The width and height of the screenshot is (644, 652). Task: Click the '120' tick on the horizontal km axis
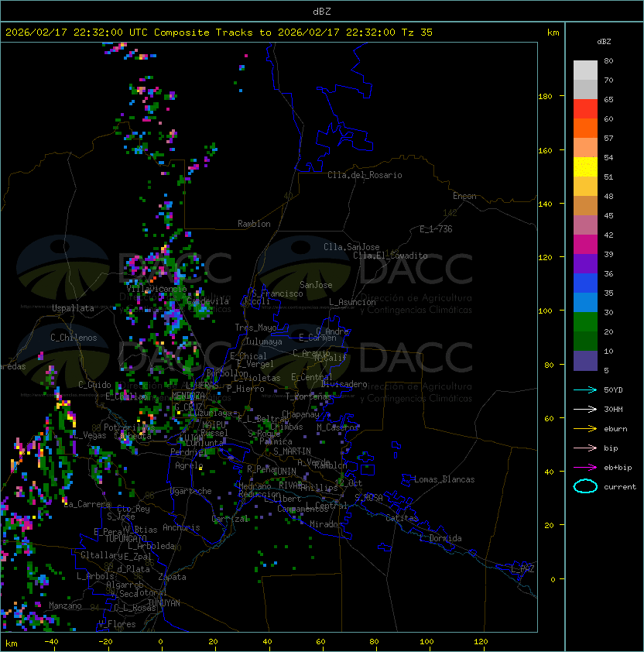click(481, 642)
